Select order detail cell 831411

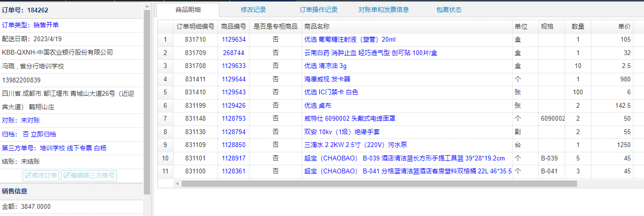(195, 79)
